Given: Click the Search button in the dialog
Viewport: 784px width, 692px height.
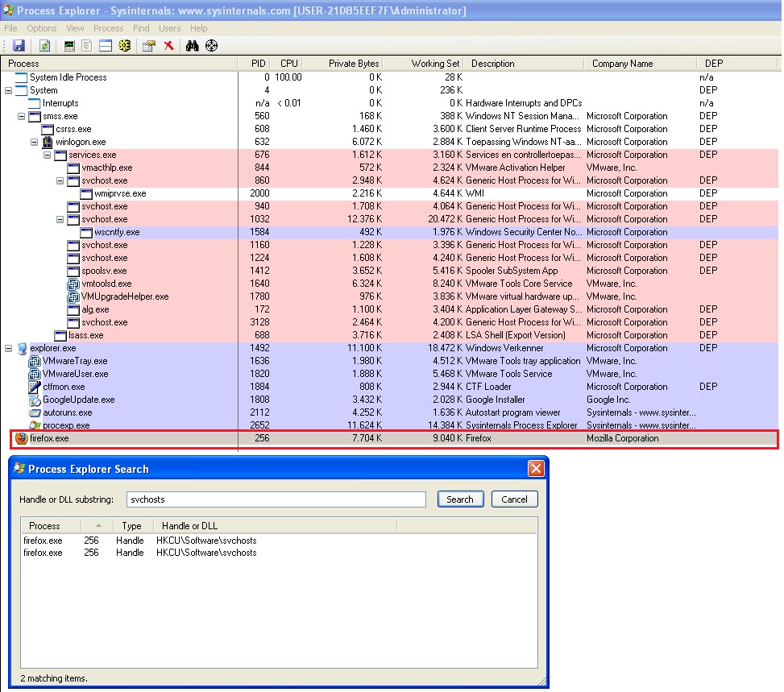Looking at the screenshot, I should point(460,499).
